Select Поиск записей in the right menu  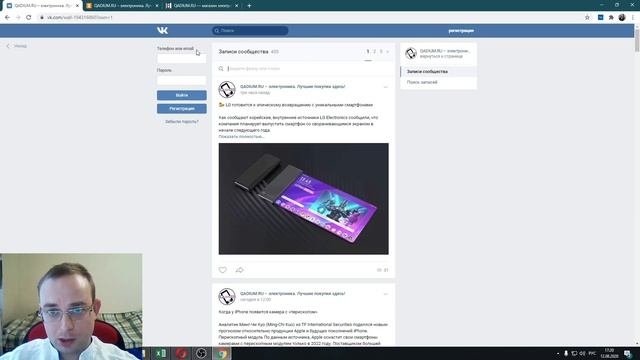pos(422,82)
